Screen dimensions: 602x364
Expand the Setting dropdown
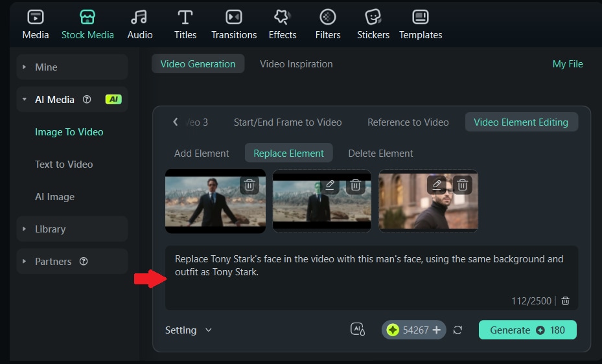(x=188, y=330)
